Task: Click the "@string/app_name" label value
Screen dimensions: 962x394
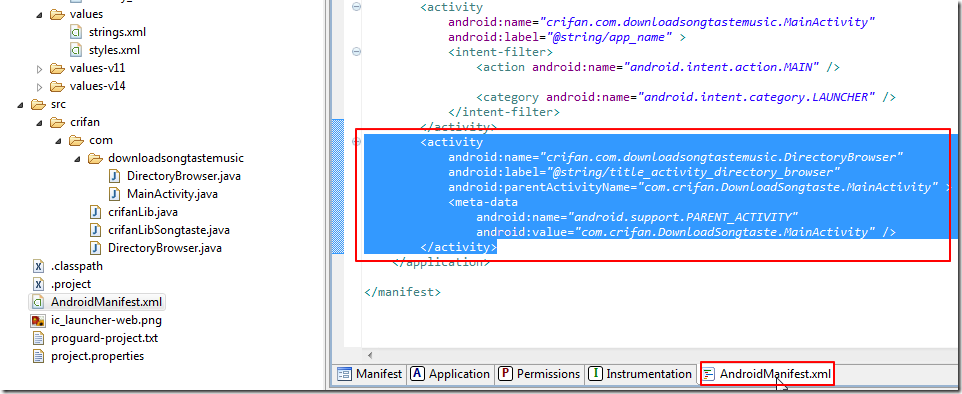Action: click(x=609, y=37)
